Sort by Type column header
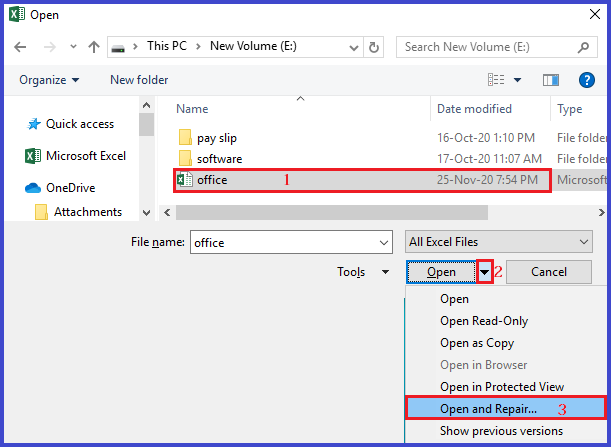The width and height of the screenshot is (611, 447). click(569, 109)
